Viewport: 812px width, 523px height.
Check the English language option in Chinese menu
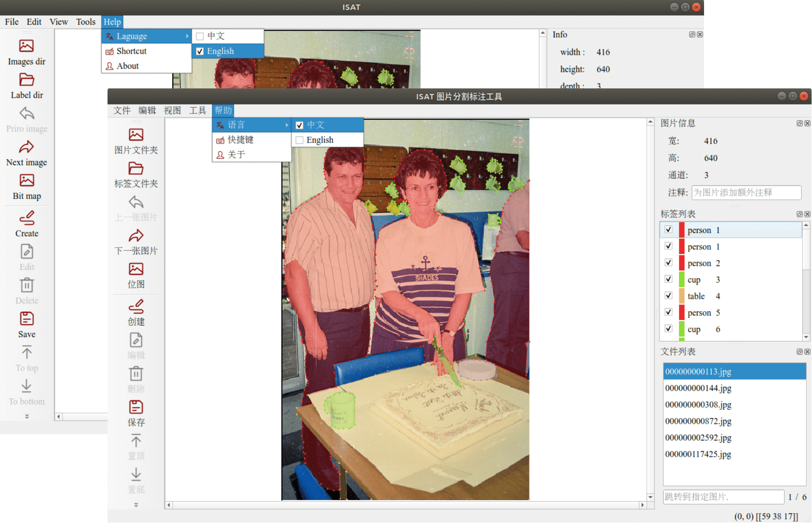tap(300, 140)
